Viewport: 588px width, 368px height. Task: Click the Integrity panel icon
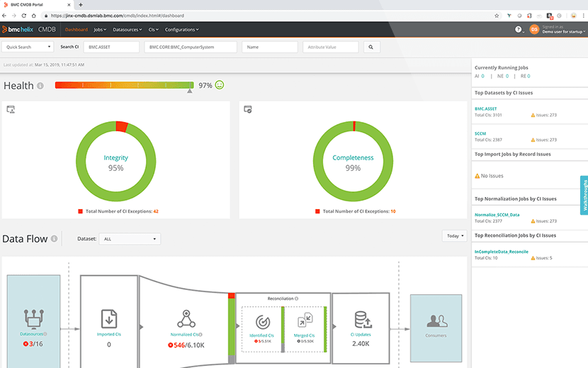click(x=11, y=109)
